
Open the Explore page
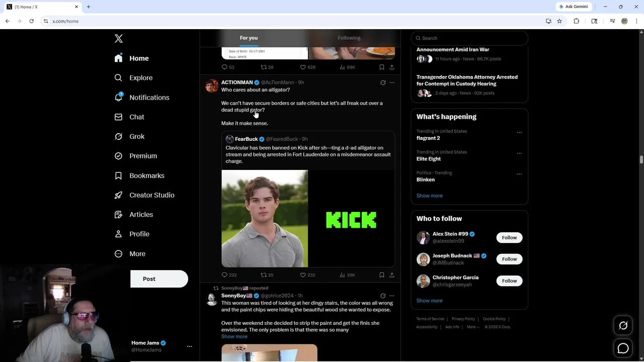pos(133,78)
